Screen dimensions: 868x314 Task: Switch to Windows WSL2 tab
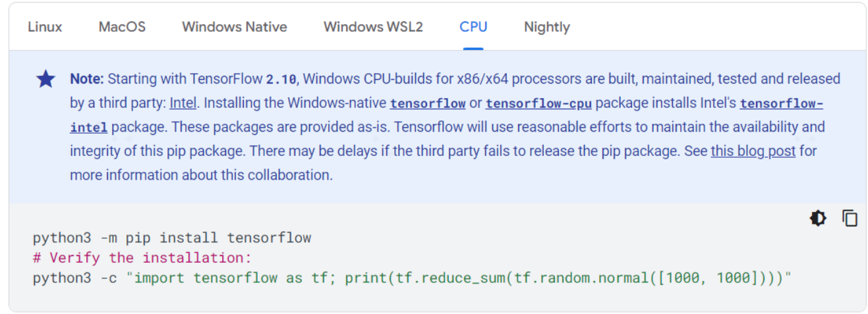pyautogui.click(x=373, y=27)
